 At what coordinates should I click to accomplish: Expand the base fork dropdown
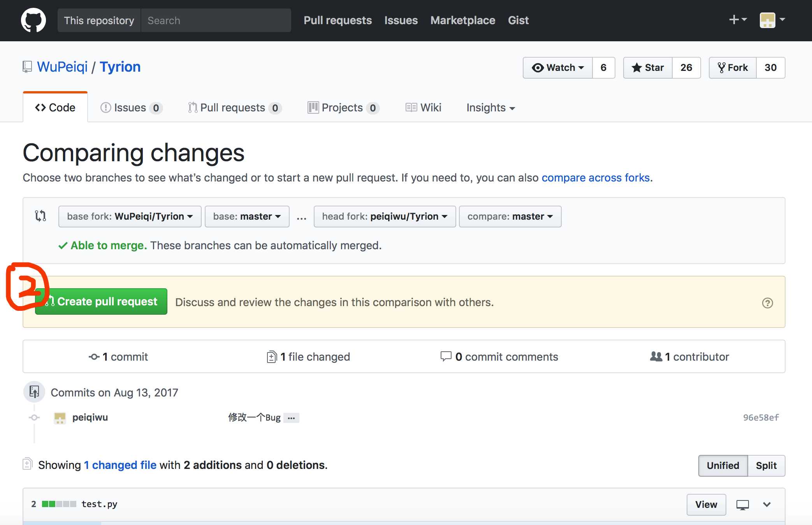128,216
